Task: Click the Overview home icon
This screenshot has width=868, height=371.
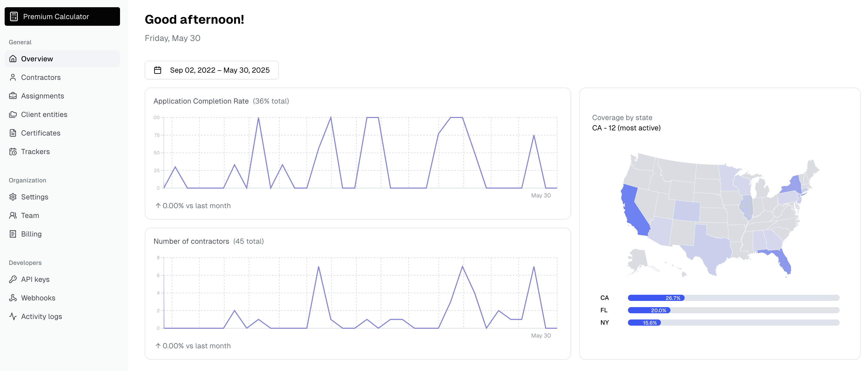Action: coord(13,59)
